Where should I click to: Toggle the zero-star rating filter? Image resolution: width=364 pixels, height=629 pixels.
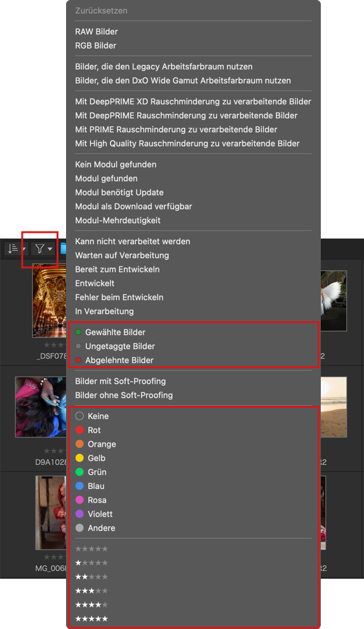pyautogui.click(x=92, y=549)
